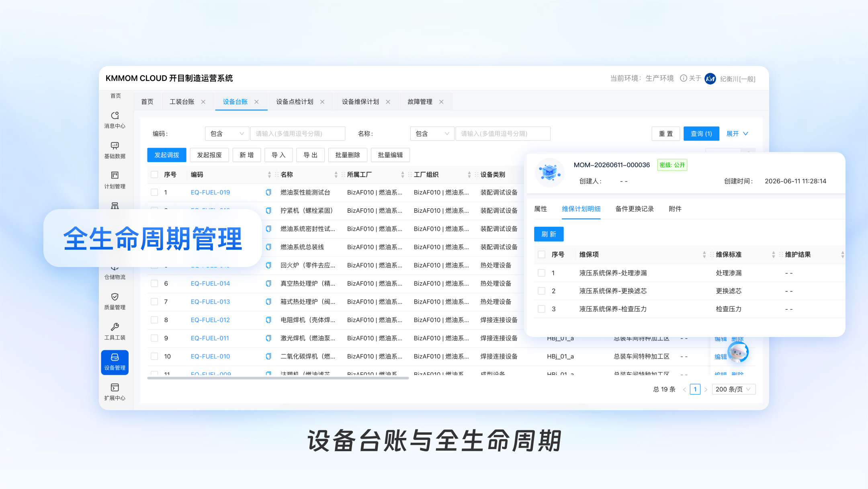Click 编辑 link for HBj_01_a row 10
Viewport: 868px width, 489px height.
(x=721, y=357)
